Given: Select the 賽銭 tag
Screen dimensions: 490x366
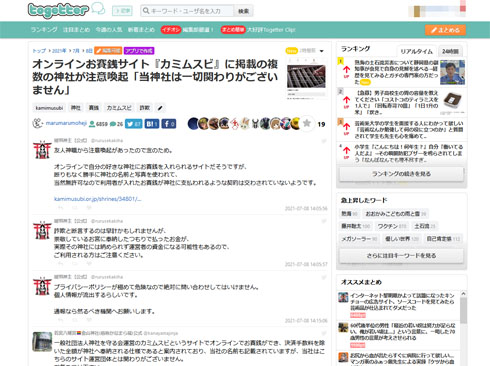Looking at the screenshot, I should coord(93,108).
